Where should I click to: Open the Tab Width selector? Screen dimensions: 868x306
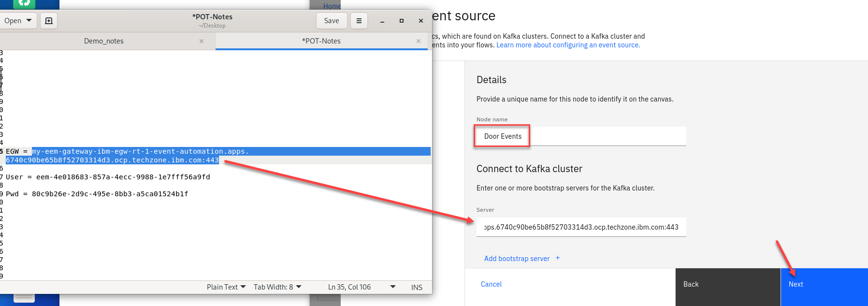pos(277,287)
